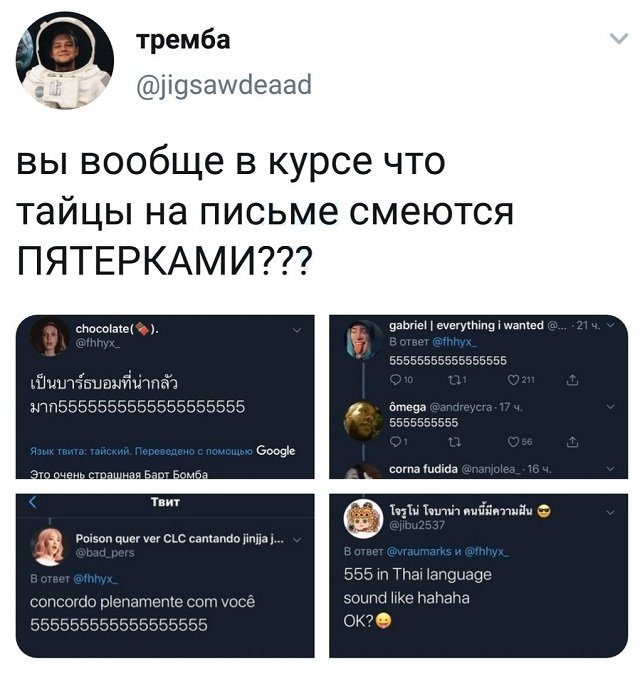The height and width of the screenshot is (676, 640).
Task: Reply to ômega's tweet
Action: (395, 441)
